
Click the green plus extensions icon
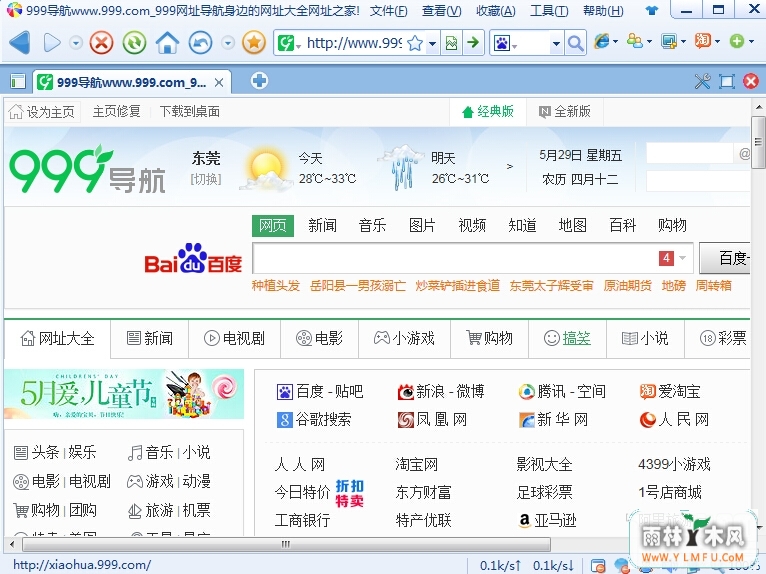[737, 42]
